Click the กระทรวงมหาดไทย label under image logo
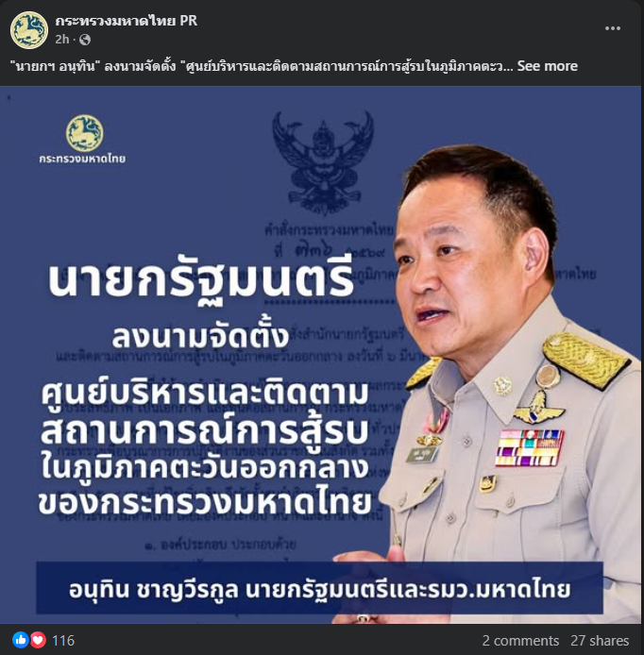The width and height of the screenshot is (644, 655). (x=82, y=159)
